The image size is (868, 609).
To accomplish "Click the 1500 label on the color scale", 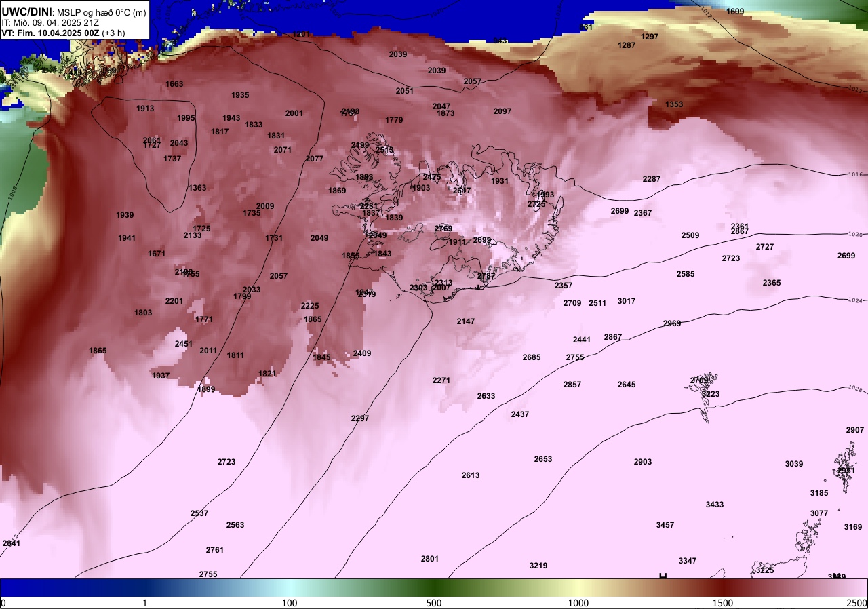I will (723, 603).
